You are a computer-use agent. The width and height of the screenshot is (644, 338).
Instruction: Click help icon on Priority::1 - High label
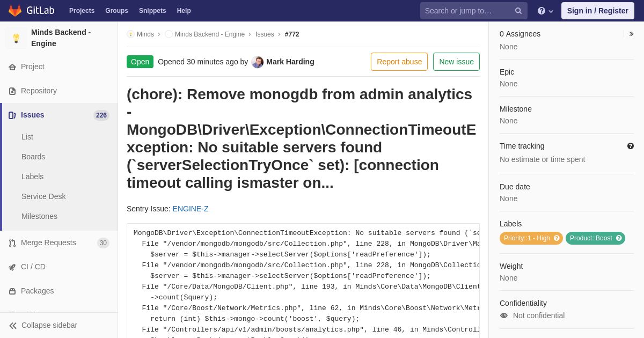557,238
